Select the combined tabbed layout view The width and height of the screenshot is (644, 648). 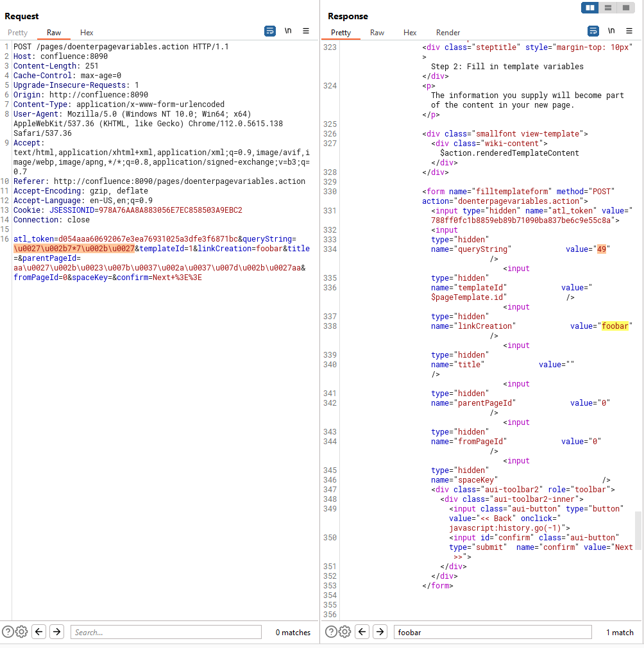click(626, 8)
